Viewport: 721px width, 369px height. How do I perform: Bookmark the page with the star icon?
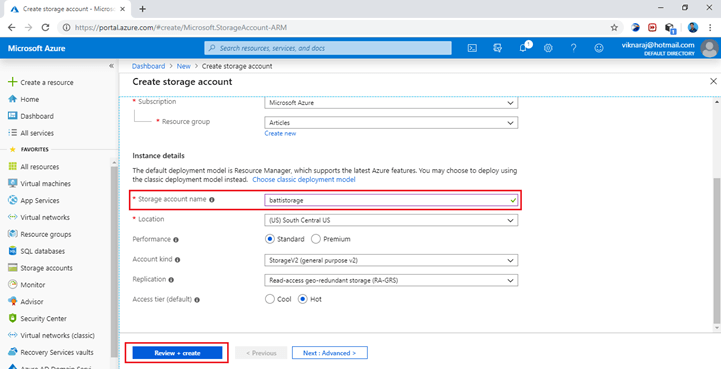point(614,28)
